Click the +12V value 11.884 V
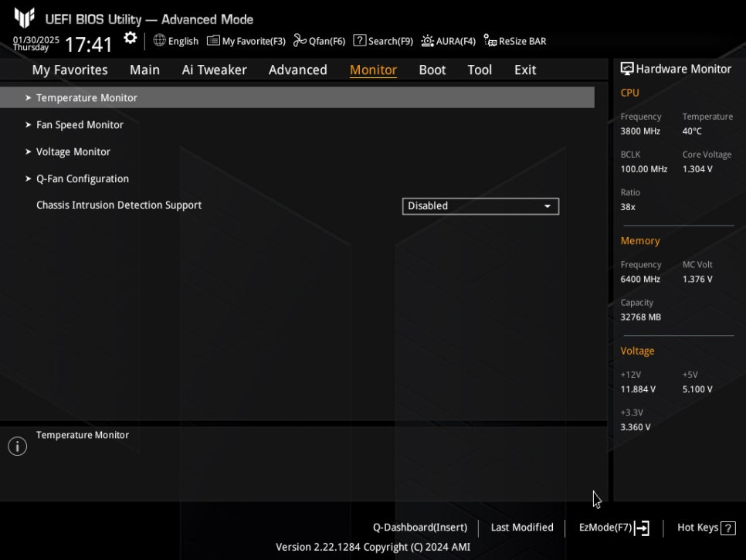 click(x=638, y=389)
